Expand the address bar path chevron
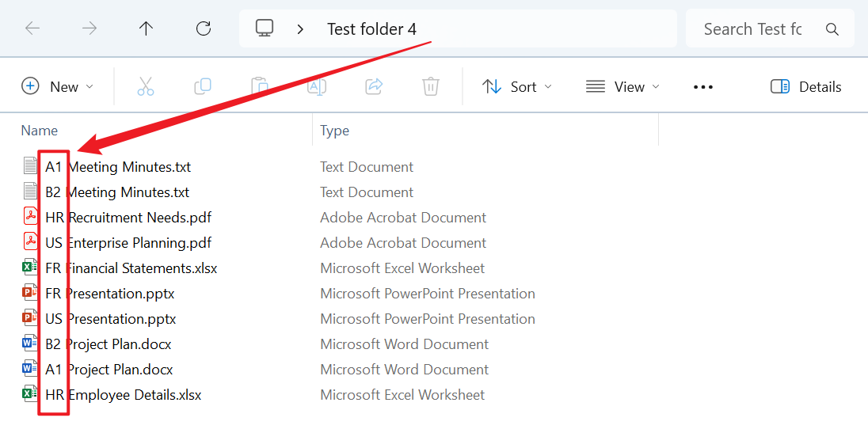The width and height of the screenshot is (868, 429). click(x=300, y=29)
